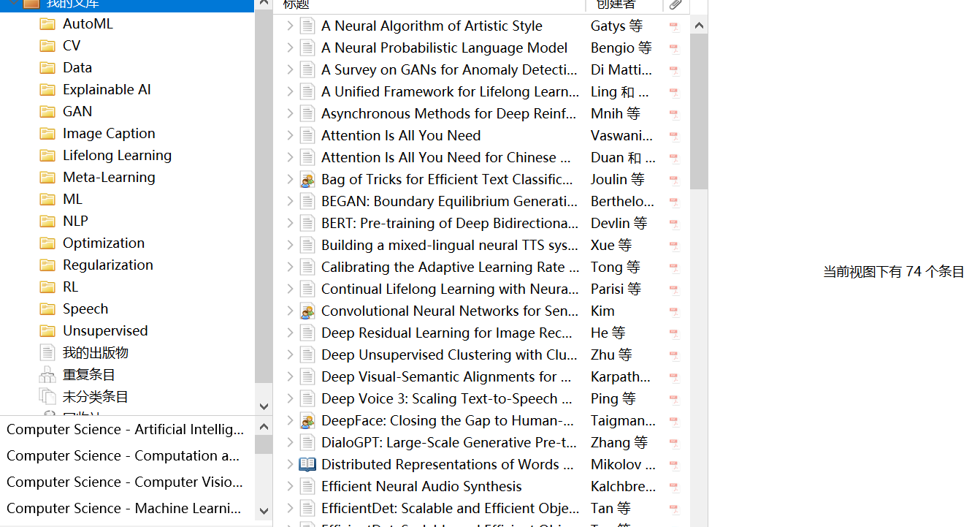Viewport: 980px width, 527px height.
Task: Expand A Survey on GANs item
Action: (290, 69)
